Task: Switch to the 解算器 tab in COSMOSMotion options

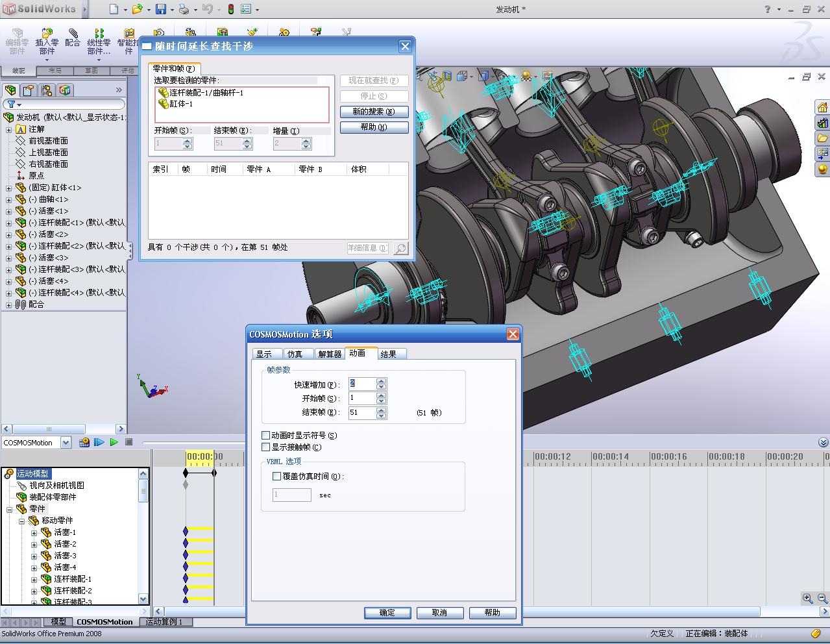Action: (329, 354)
